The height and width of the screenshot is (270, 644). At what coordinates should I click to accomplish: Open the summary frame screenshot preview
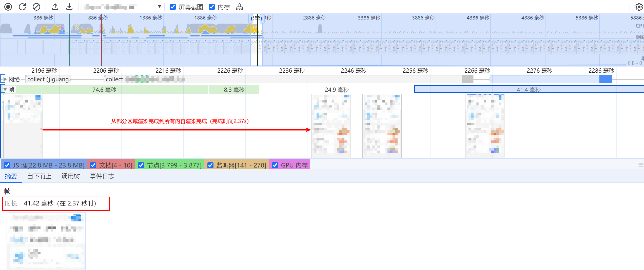tap(46, 241)
